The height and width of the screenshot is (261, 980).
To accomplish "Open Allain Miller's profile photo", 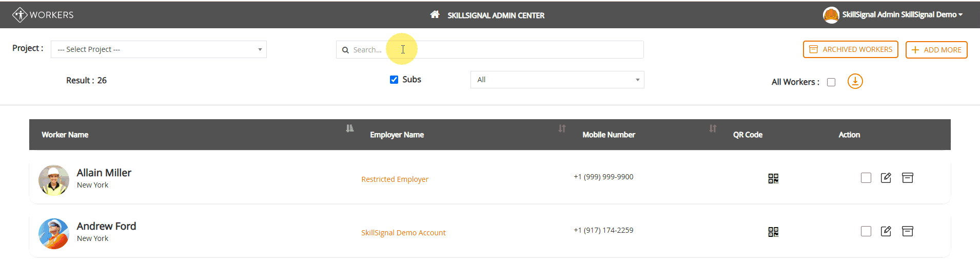I will 54,180.
